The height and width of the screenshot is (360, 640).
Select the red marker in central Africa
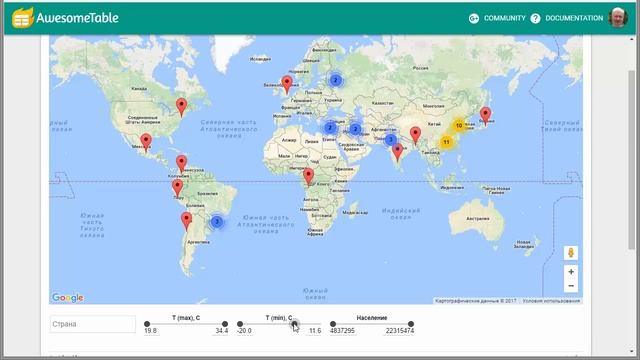click(x=308, y=177)
